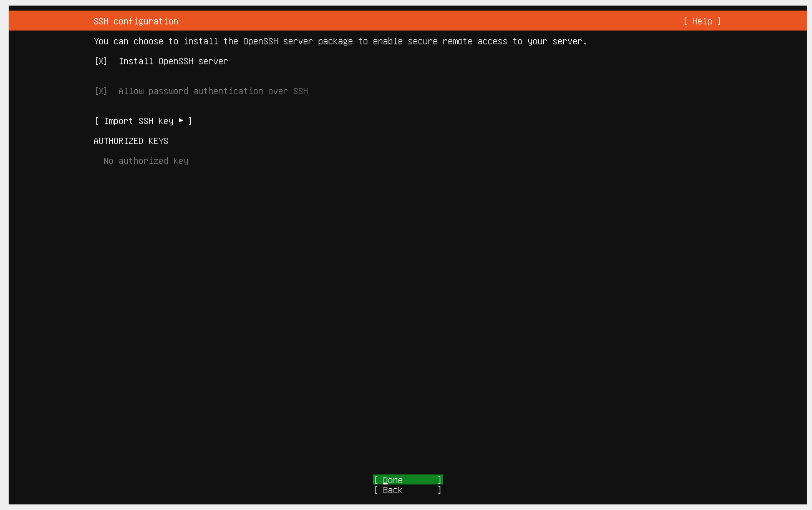This screenshot has height=510, width=812.
Task: Open the Import SSH key submenu
Action: tap(143, 121)
